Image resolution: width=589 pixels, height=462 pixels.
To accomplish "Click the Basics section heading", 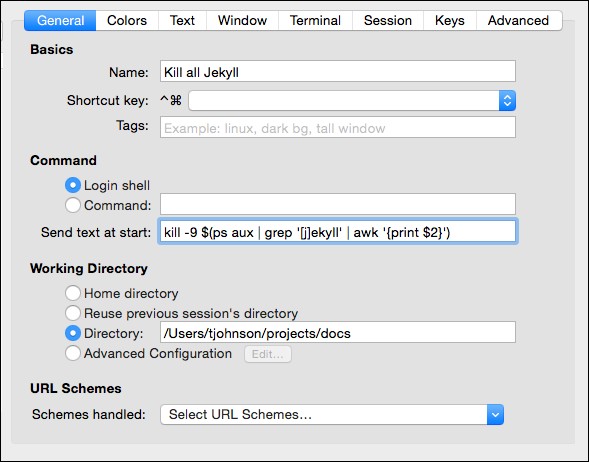I will (51, 50).
